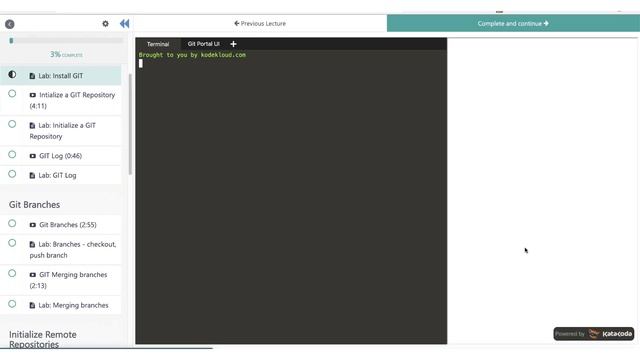Open Lab: Merging branches lesson

click(x=60, y=305)
